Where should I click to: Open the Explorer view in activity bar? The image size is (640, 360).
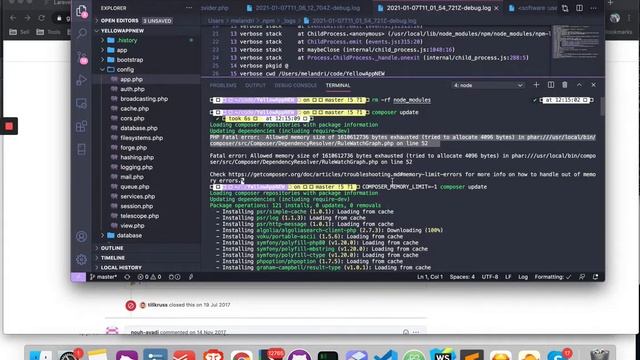coord(81,11)
